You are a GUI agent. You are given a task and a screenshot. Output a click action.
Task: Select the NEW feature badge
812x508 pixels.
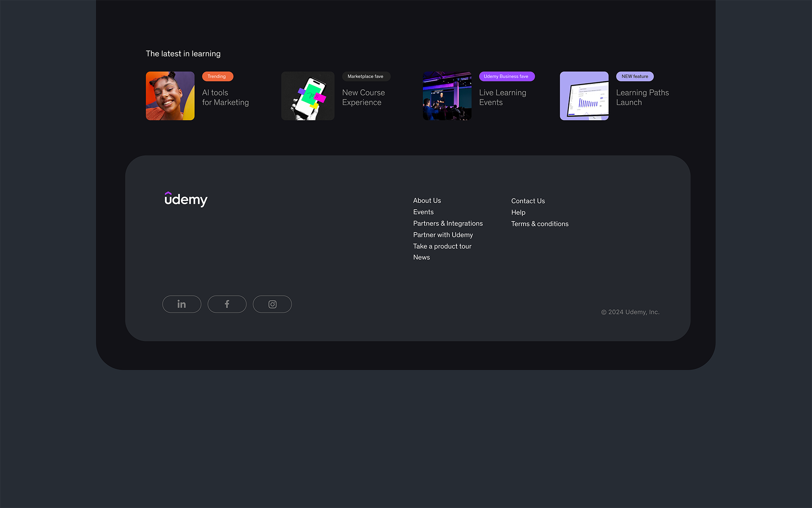click(x=634, y=76)
